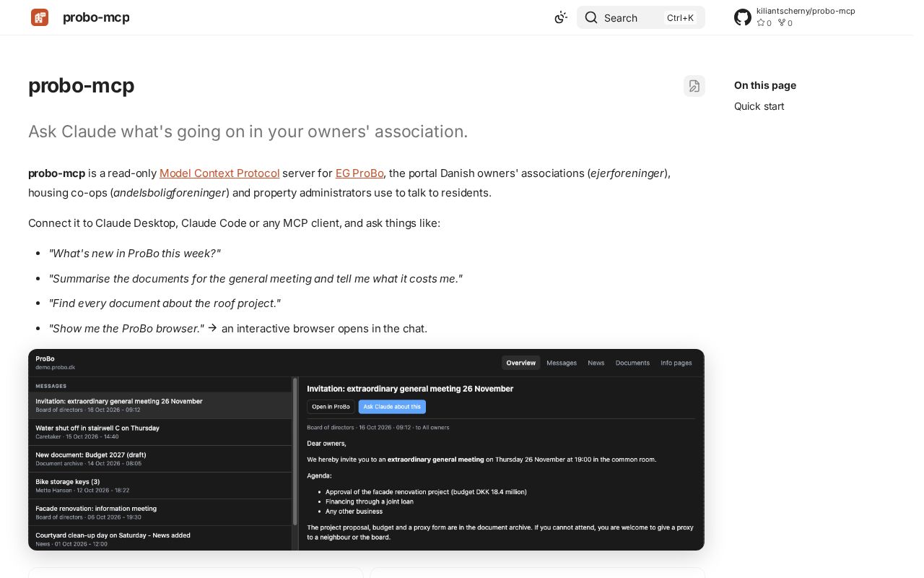The height and width of the screenshot is (578, 924).
Task: Open the GitHub repository icon
Action: click(743, 17)
